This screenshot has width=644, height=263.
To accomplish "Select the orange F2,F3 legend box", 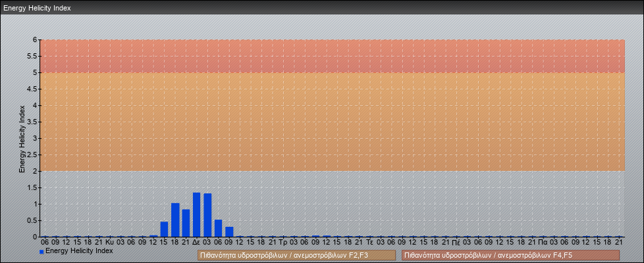I will coord(296,255).
